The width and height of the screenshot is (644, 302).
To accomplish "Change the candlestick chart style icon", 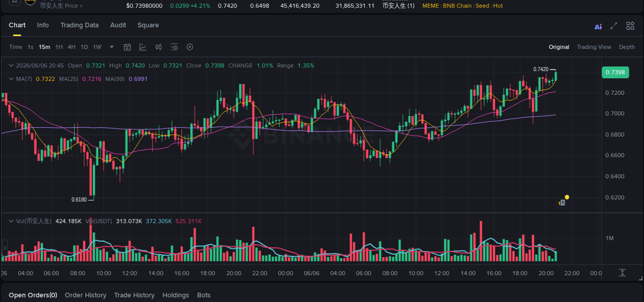I will pyautogui.click(x=159, y=47).
